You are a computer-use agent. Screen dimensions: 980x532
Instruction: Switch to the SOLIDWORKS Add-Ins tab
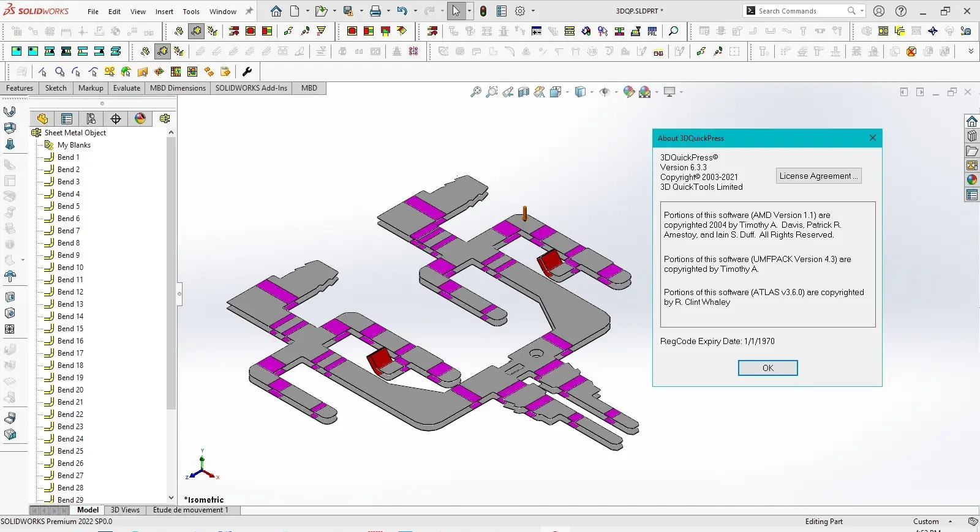coord(251,88)
